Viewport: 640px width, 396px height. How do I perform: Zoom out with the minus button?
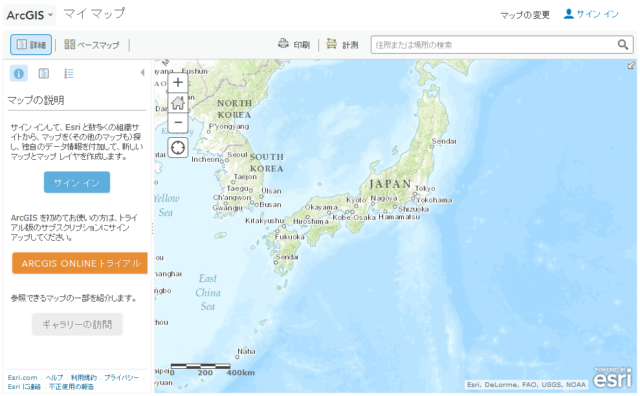coord(178,122)
